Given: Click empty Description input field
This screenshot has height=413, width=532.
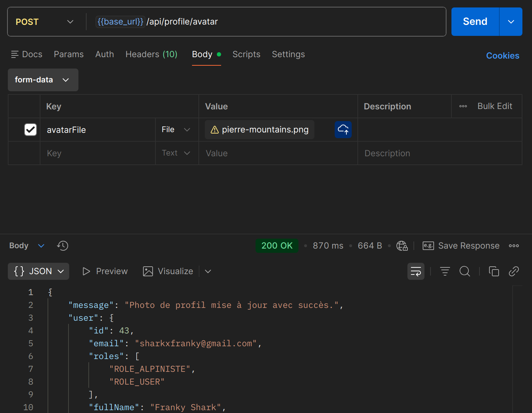Looking at the screenshot, I should pos(440,153).
